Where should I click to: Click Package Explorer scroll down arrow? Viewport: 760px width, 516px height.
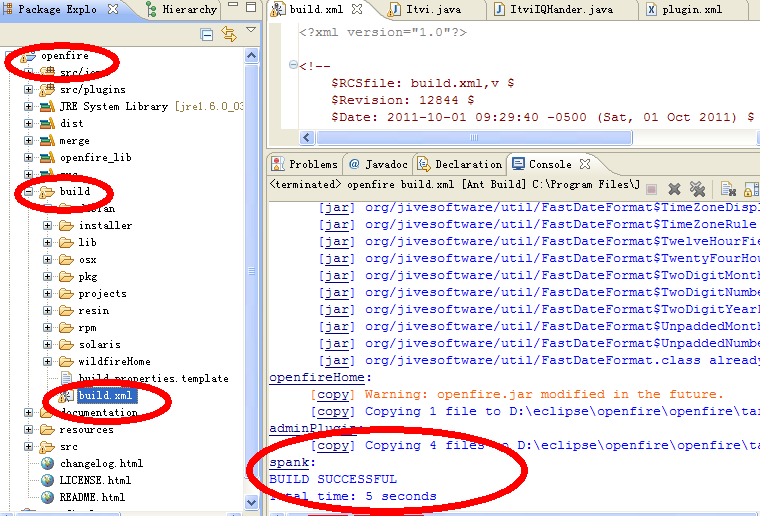click(x=251, y=502)
